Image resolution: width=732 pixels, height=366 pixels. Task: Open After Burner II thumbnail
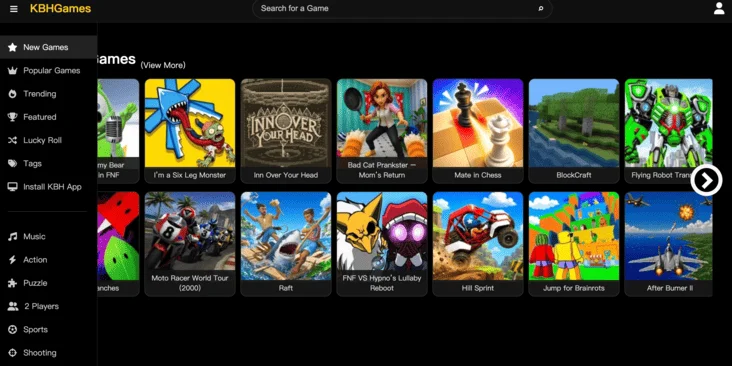(x=669, y=236)
